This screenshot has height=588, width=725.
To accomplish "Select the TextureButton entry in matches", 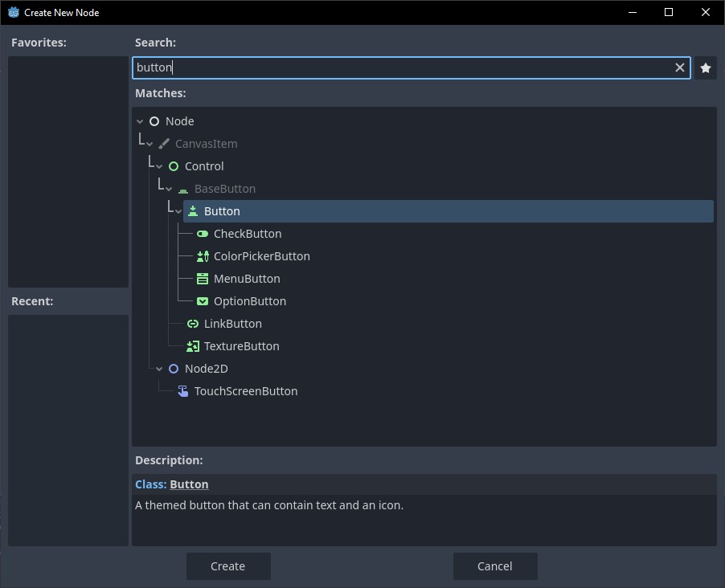I will tap(241, 346).
